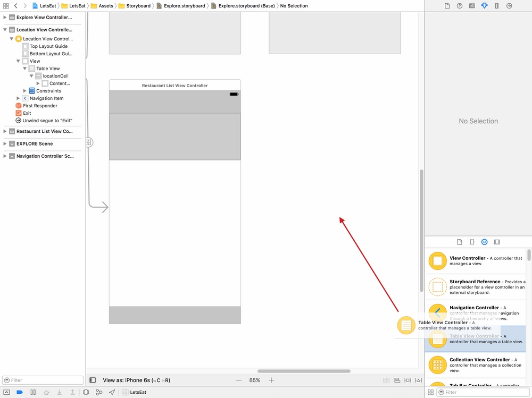The height and width of the screenshot is (398, 532).
Task: Expand the Restaurant List View Controller scene
Action: click(x=5, y=131)
